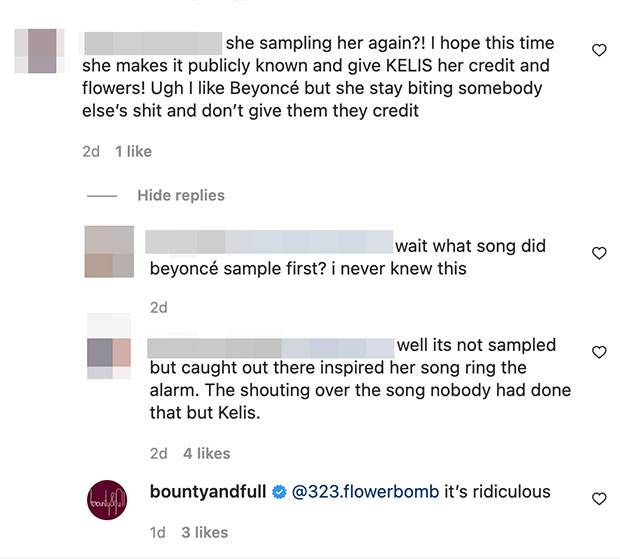The width and height of the screenshot is (620, 559).
Task: Click the '1d' timestamp on bountyandfull's reply
Action: 158,532
